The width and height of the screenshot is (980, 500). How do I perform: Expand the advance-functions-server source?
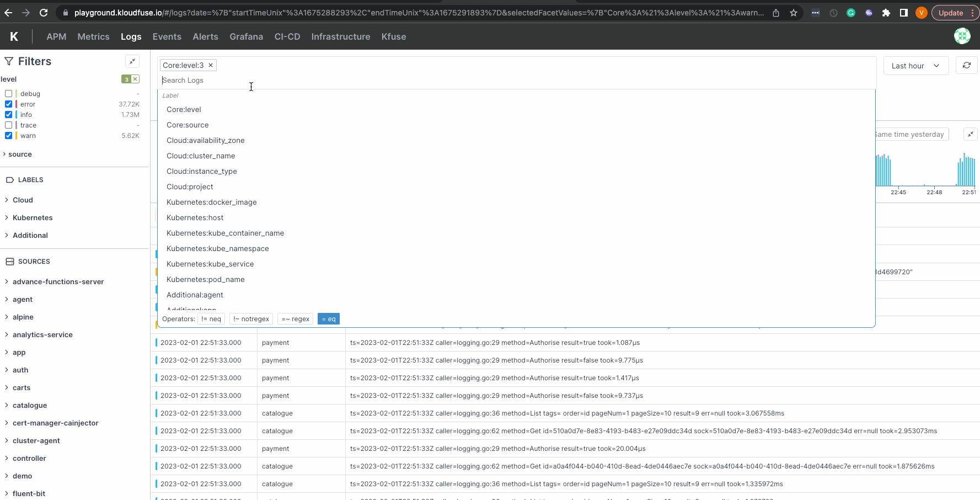point(58,281)
